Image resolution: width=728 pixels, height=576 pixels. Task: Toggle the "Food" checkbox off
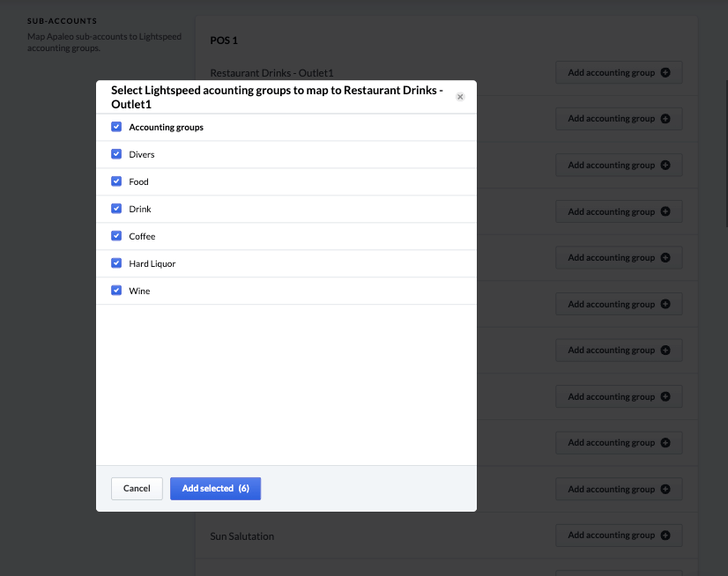(116, 181)
